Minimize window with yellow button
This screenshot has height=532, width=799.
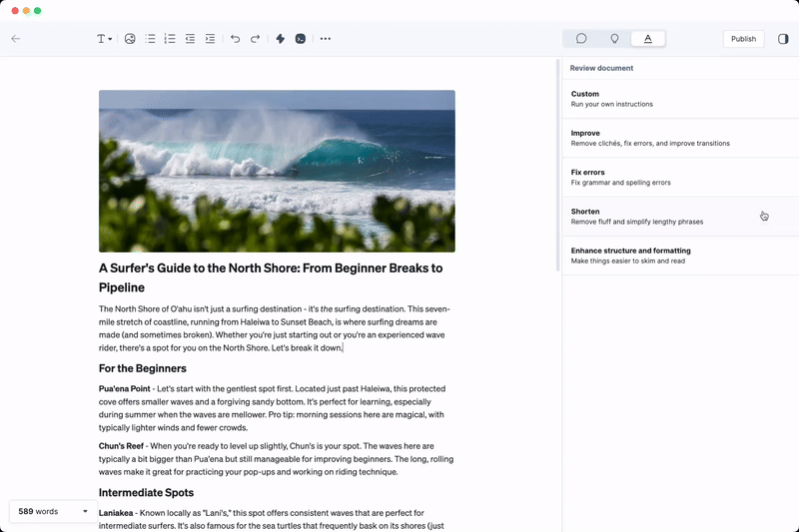click(26, 11)
